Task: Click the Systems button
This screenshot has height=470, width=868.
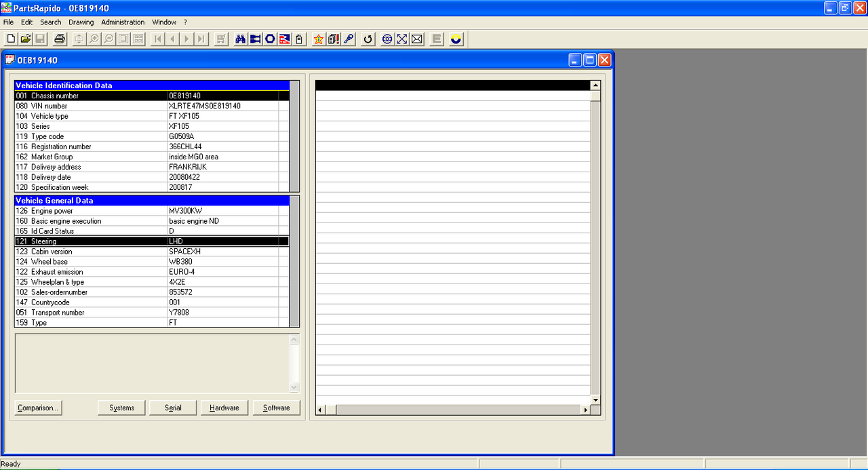Action: [x=122, y=408]
